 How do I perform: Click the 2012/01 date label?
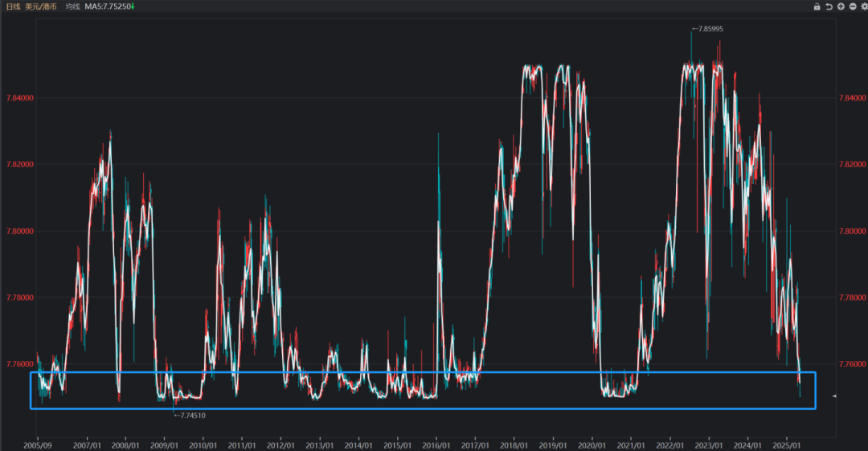click(280, 445)
